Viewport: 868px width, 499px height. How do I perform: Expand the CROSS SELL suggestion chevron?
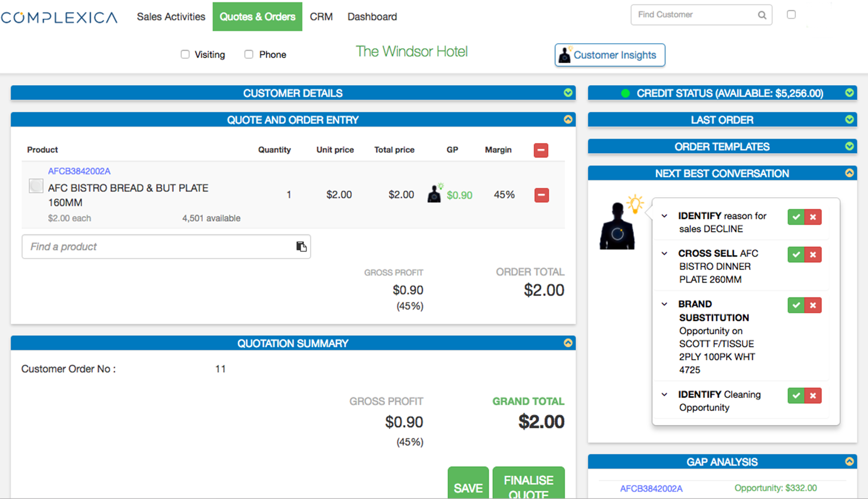tap(664, 254)
